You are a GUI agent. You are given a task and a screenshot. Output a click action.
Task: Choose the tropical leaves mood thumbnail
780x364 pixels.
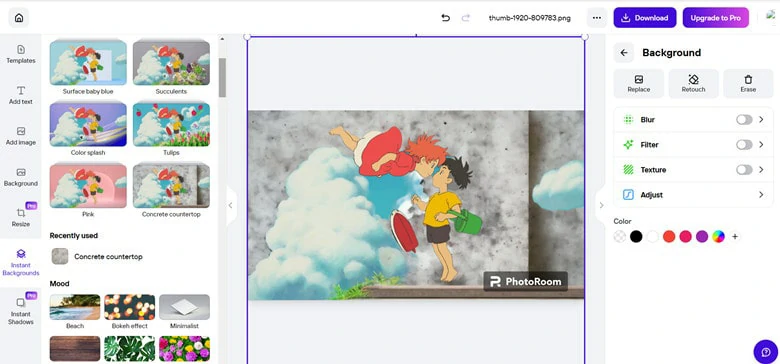[129, 349]
